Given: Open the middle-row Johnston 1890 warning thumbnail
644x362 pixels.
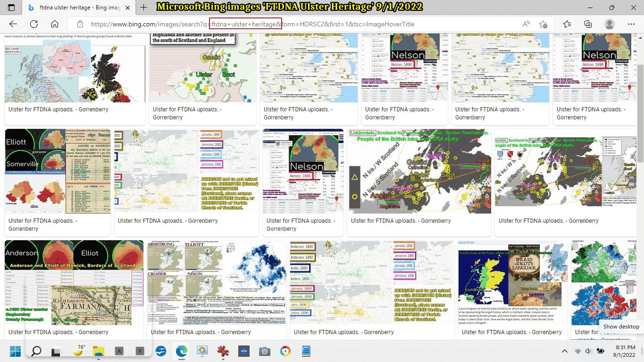Looking at the screenshot, I should 187,171.
